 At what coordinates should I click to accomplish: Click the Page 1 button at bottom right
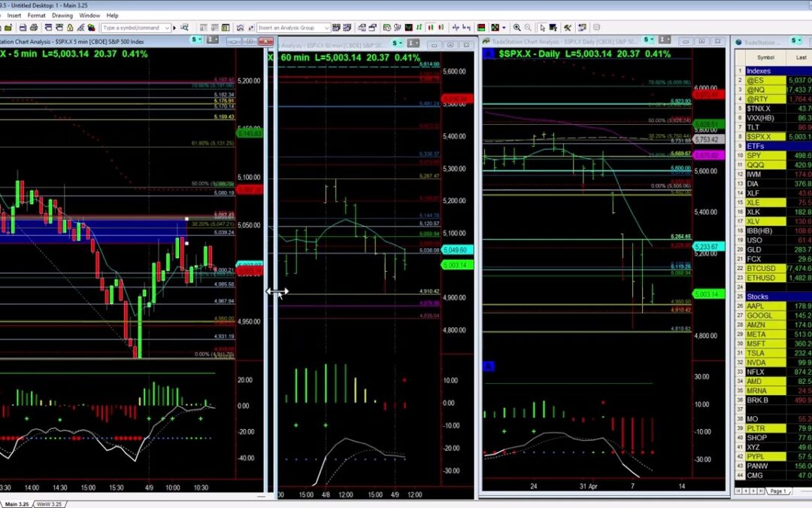pyautogui.click(x=778, y=491)
